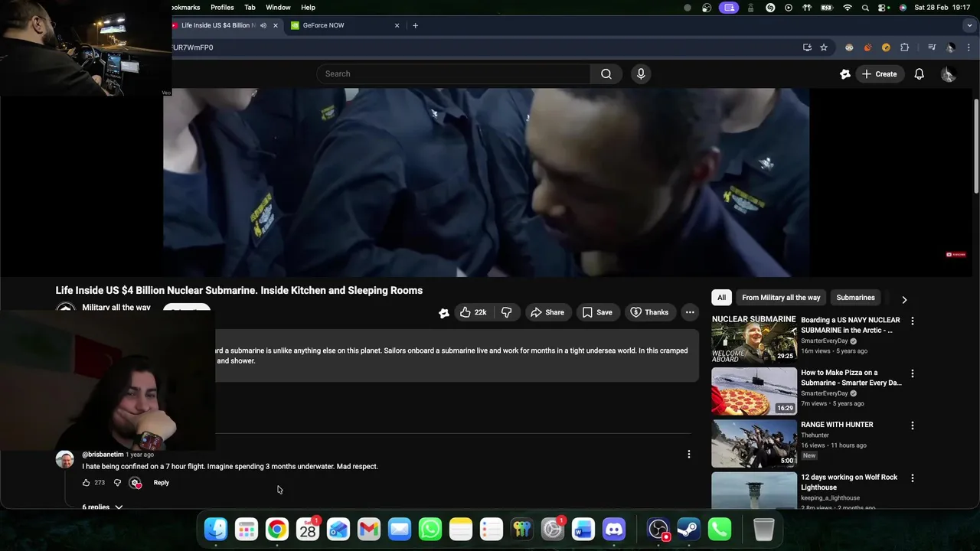The image size is (980, 551).
Task: Click the page vertical scrollbar
Action: tap(976, 145)
